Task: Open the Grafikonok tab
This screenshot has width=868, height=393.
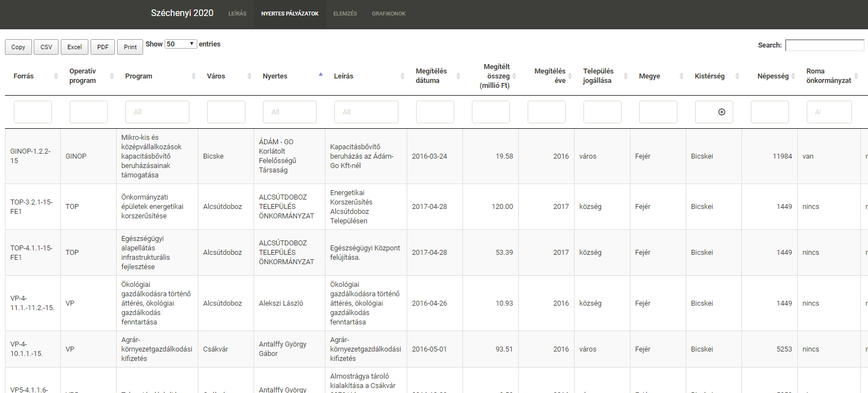Action: (x=388, y=14)
